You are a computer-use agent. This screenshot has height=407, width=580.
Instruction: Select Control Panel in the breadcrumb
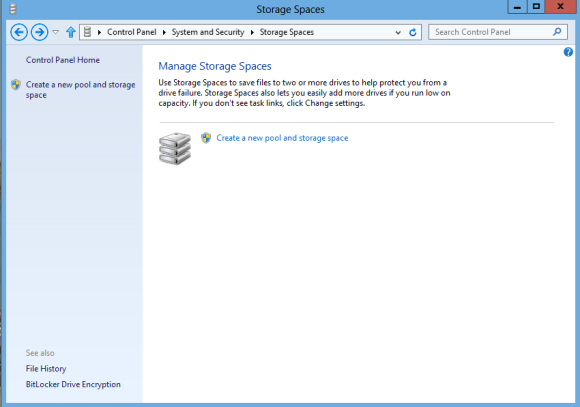coord(132,32)
